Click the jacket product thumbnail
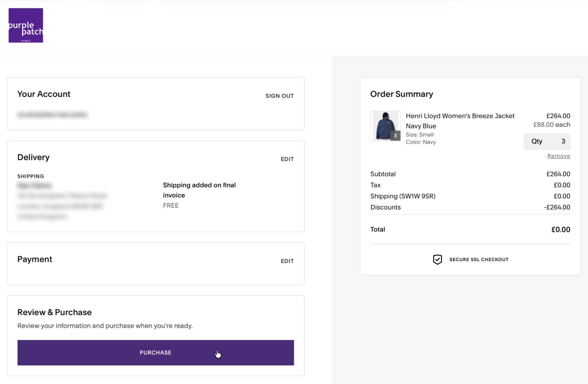The height and width of the screenshot is (384, 588). click(385, 126)
